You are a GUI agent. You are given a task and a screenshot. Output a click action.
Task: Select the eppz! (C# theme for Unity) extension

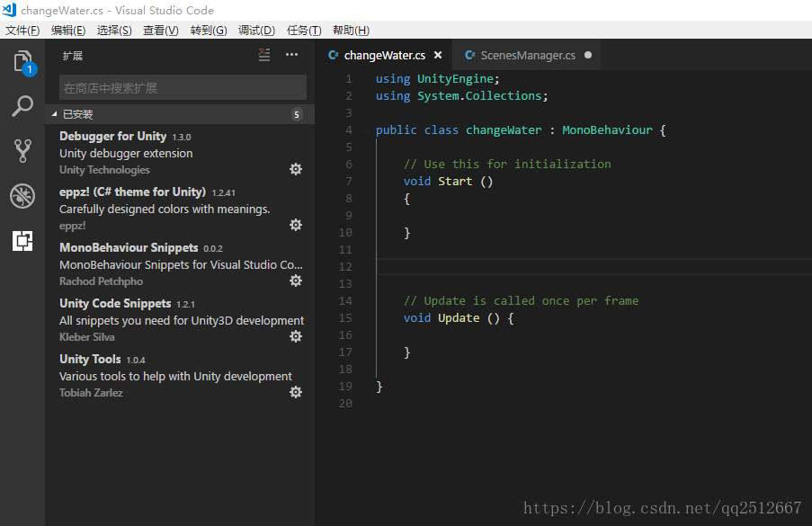pos(180,208)
